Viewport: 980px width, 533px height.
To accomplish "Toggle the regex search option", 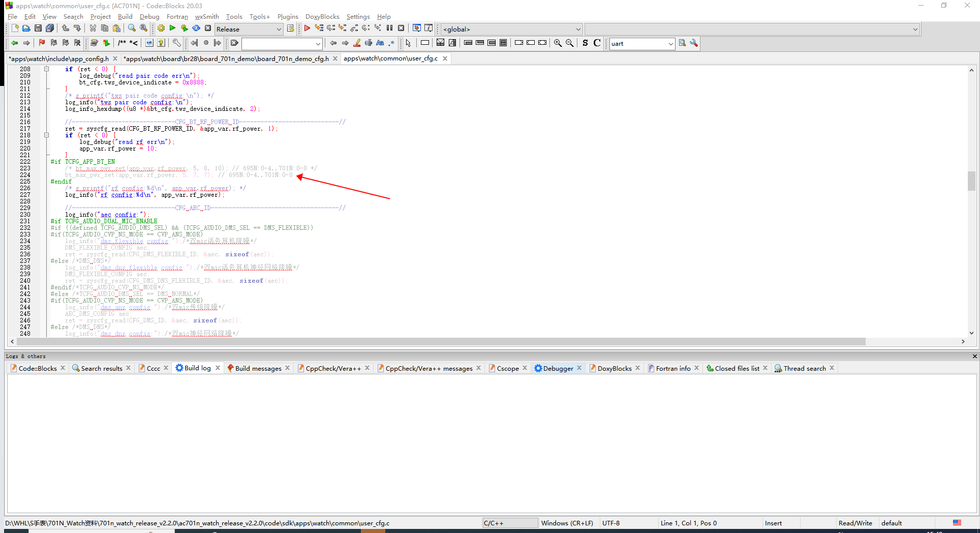I will (x=391, y=43).
